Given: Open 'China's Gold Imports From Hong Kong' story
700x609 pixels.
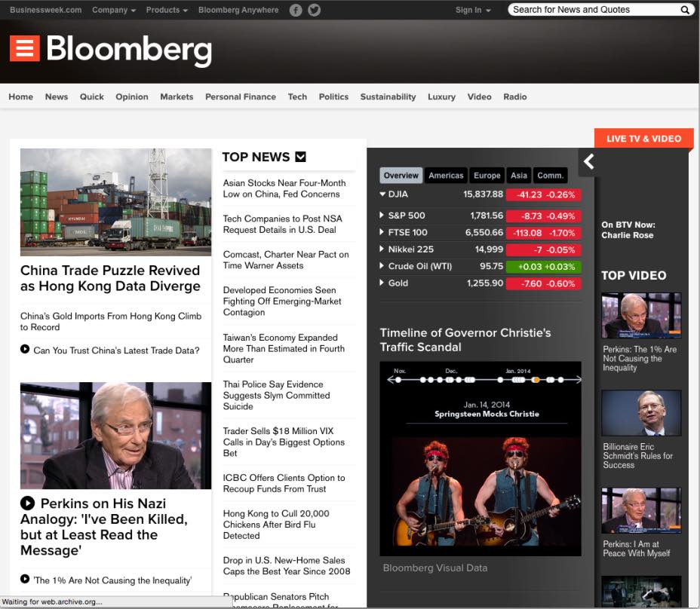Looking at the screenshot, I should click(x=111, y=321).
